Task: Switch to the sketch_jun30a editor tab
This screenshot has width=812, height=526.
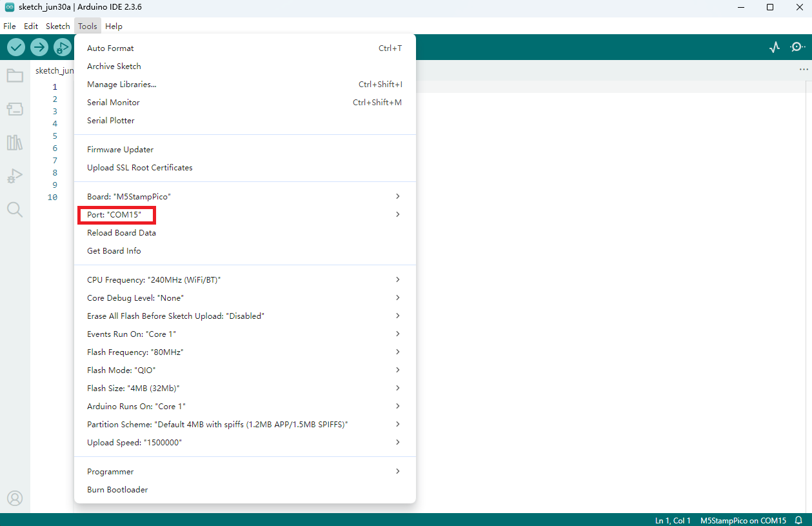Action: point(54,70)
